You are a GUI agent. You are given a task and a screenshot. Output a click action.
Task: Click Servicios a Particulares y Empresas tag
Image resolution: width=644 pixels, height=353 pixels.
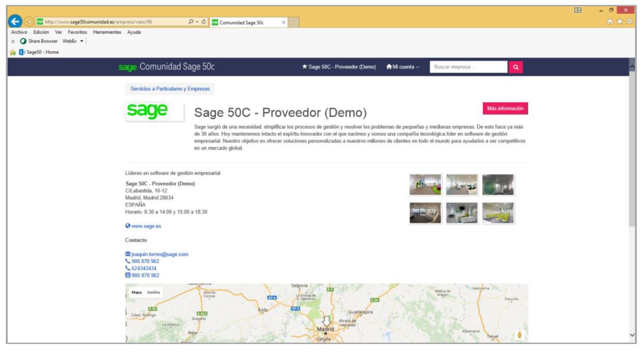click(170, 89)
